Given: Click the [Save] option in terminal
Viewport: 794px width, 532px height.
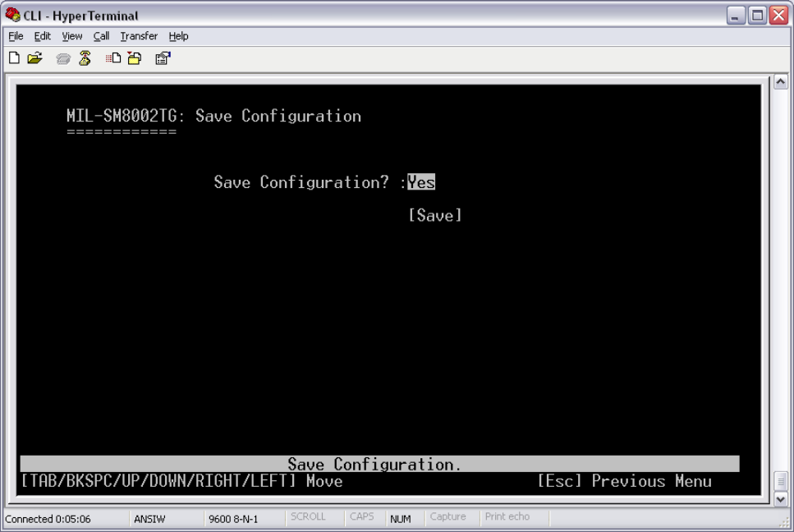Looking at the screenshot, I should [435, 215].
